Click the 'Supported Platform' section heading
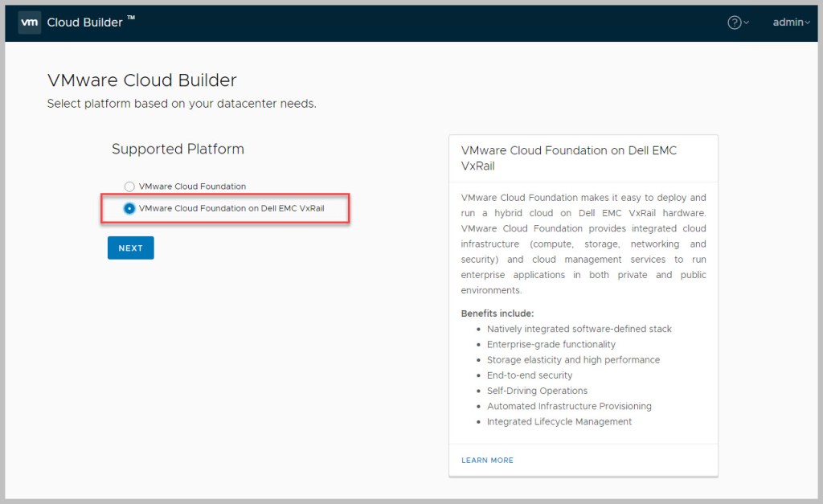Image resolution: width=823 pixels, height=504 pixels. [178, 150]
